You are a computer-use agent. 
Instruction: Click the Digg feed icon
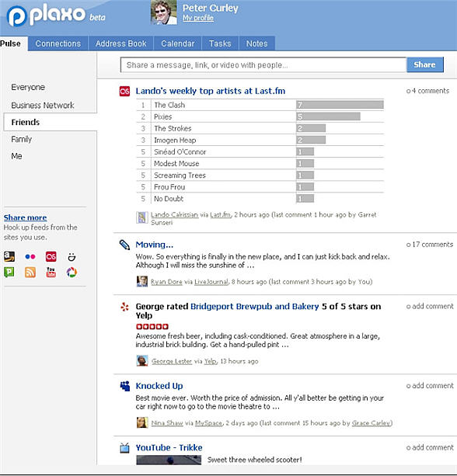point(72,257)
